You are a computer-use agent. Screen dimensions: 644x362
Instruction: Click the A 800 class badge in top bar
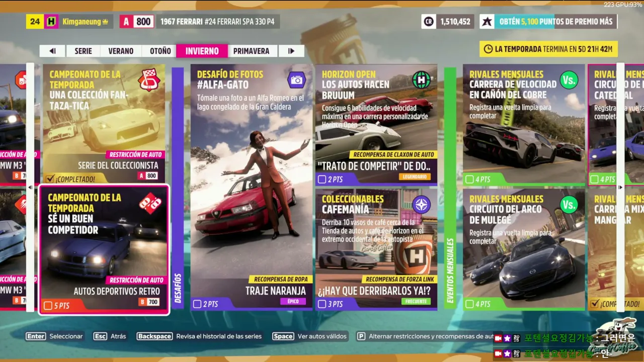tap(136, 22)
